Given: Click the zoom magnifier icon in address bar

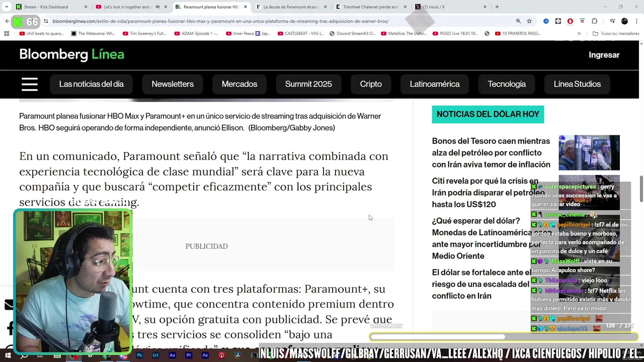Looking at the screenshot, I should 518,21.
